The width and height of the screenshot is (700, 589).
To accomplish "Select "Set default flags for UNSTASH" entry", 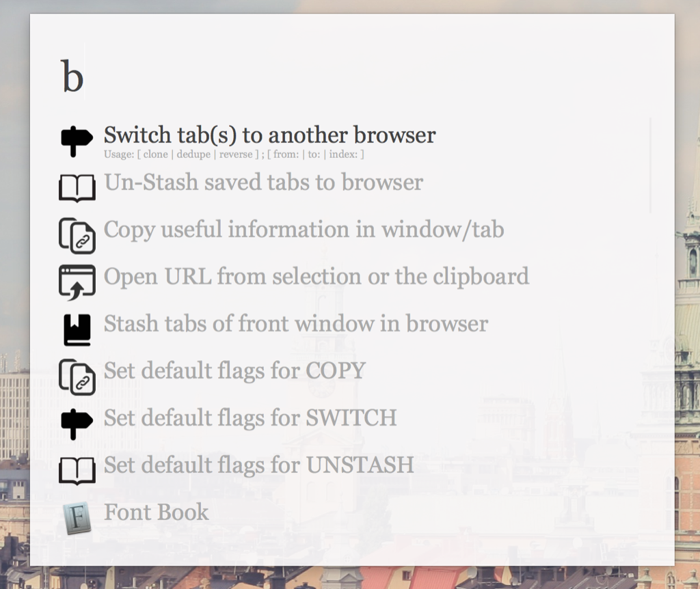I will coord(258,465).
